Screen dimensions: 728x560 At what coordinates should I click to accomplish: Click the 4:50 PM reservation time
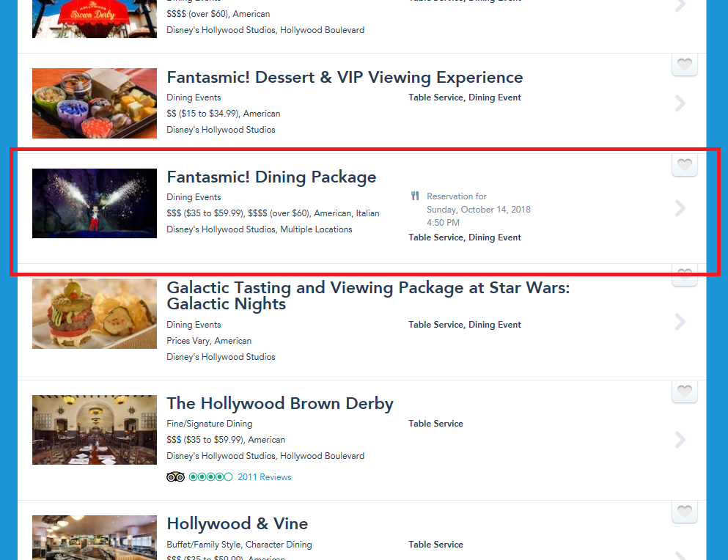(x=443, y=222)
